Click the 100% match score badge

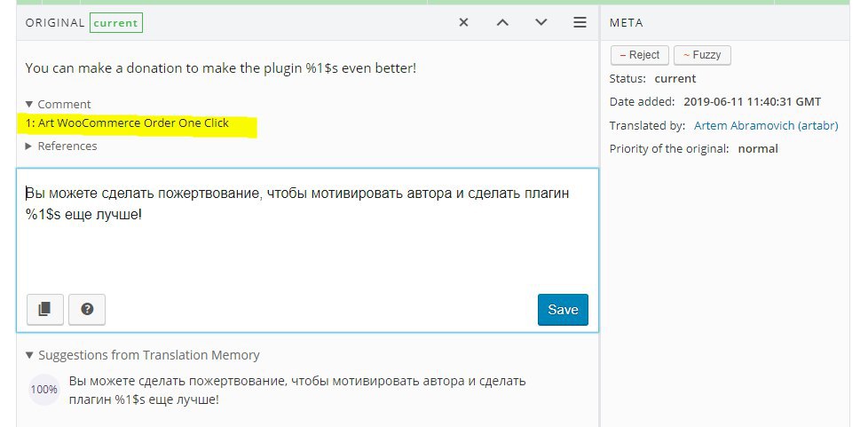coord(43,390)
